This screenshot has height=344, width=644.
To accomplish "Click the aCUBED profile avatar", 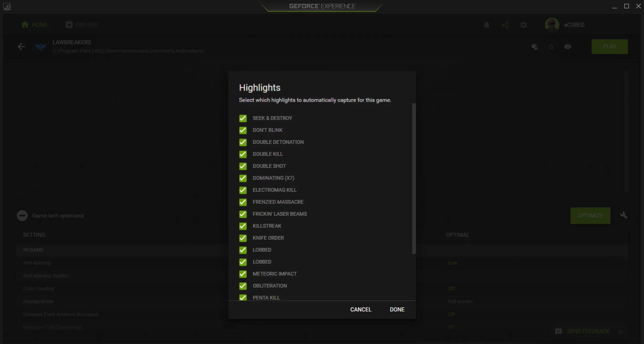I will tap(552, 25).
